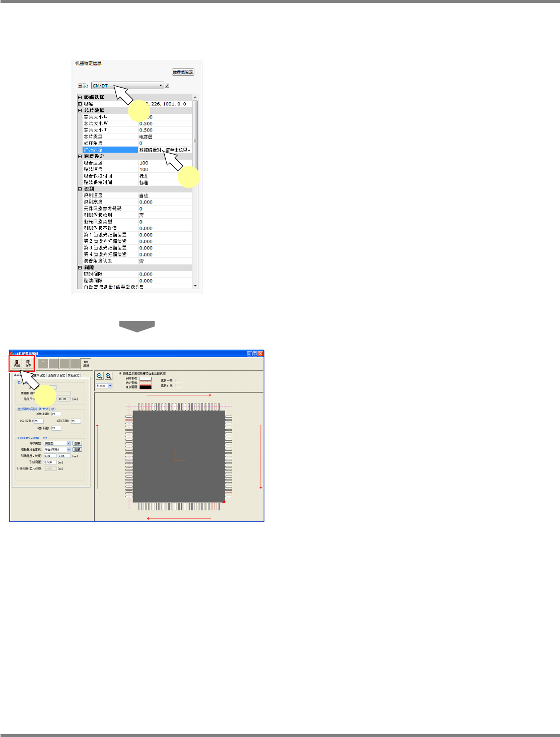The image size is (560, 737).
Task: Open the Window zoom mode dropdown
Action: [104, 386]
